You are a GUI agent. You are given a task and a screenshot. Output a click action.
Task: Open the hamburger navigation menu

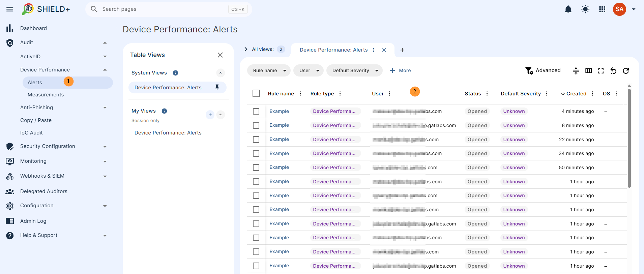pos(10,9)
